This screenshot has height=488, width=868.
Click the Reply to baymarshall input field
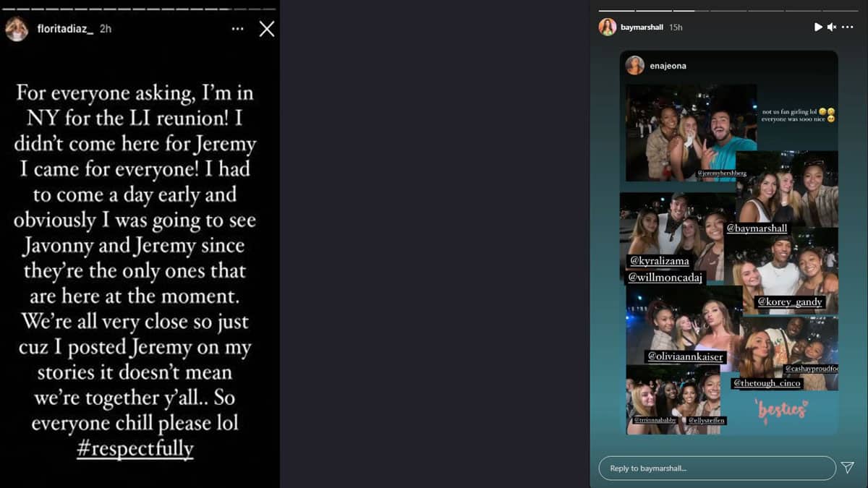click(717, 468)
